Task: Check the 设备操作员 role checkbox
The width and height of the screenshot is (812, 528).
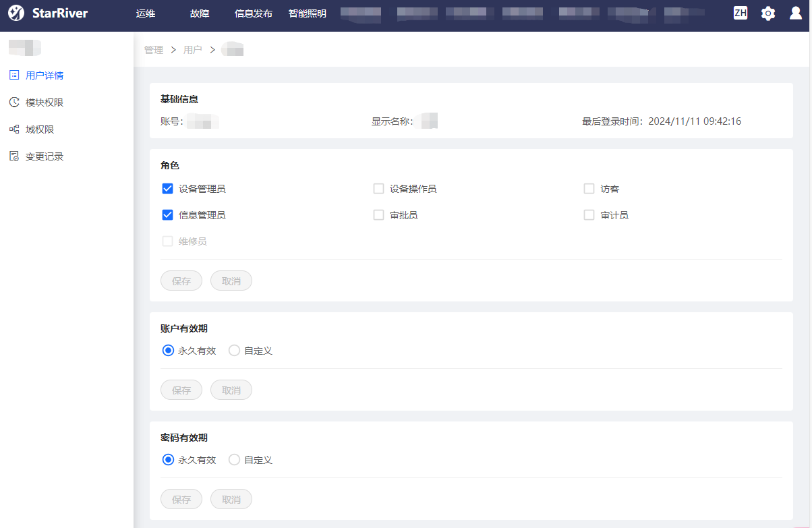Action: click(378, 189)
